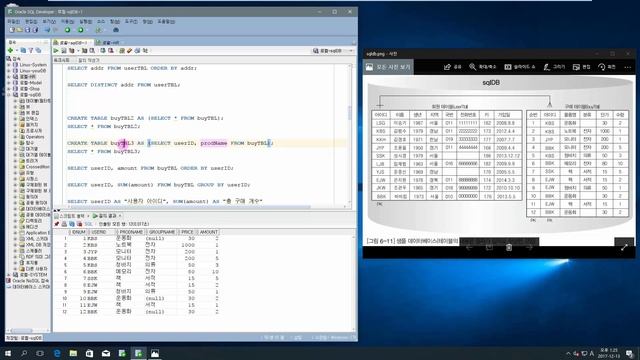Click the Commit icon in worksheet toolbar
This screenshot has height=360, width=640.
click(103, 51)
